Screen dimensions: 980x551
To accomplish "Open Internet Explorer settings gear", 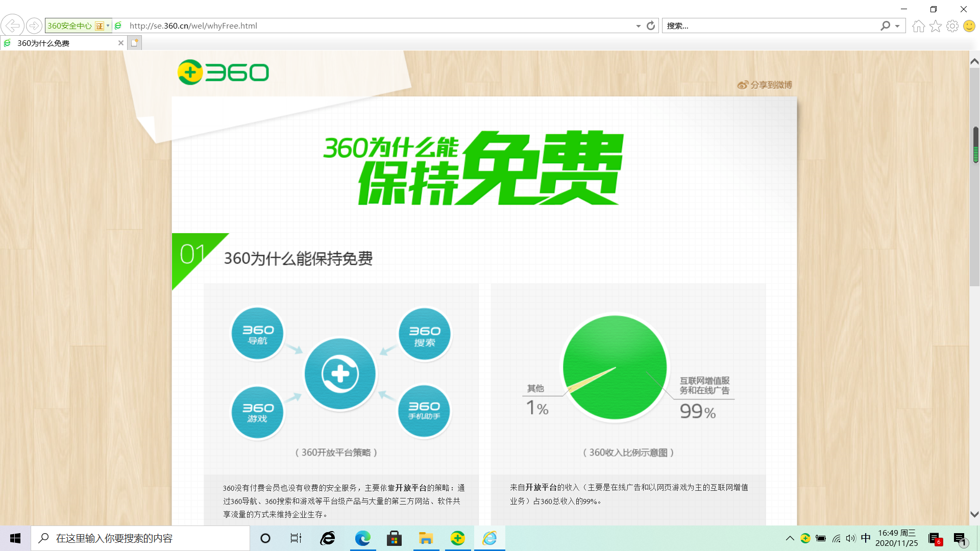I will pos(952,26).
